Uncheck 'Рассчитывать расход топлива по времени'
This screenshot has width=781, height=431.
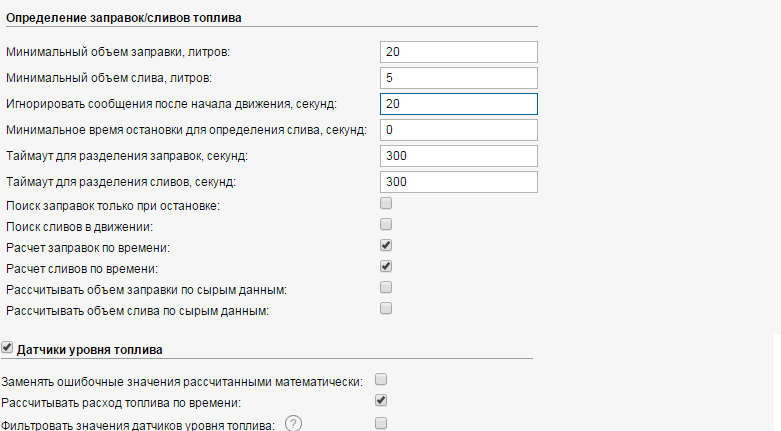pos(380,401)
